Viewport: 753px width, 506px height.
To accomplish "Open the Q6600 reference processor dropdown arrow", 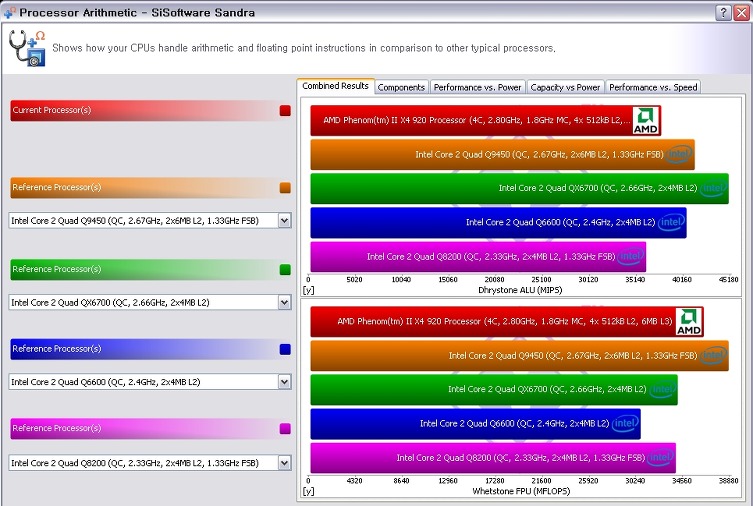I will pyautogui.click(x=284, y=382).
